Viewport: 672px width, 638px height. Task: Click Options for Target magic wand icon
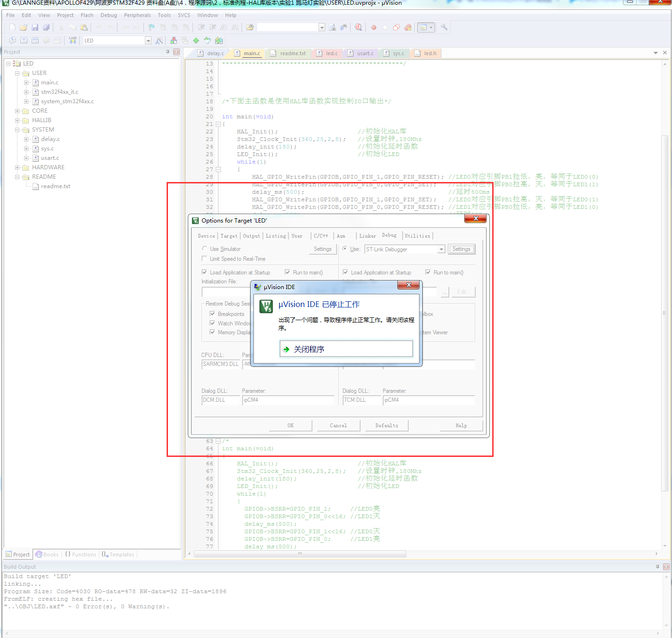click(160, 41)
